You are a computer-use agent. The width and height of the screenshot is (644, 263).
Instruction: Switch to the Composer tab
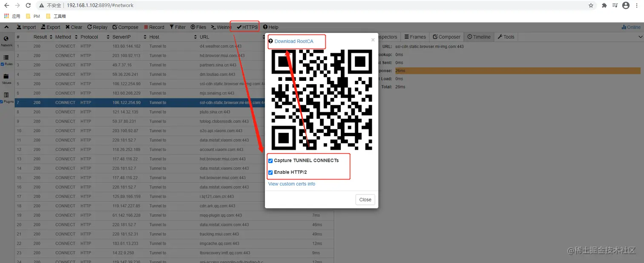coord(446,37)
